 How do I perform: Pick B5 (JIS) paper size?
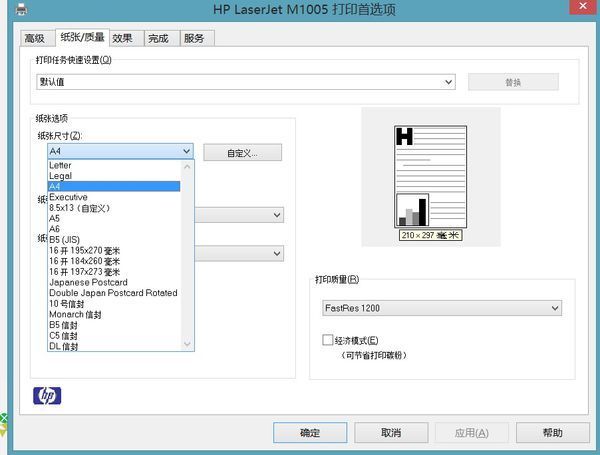click(x=66, y=240)
